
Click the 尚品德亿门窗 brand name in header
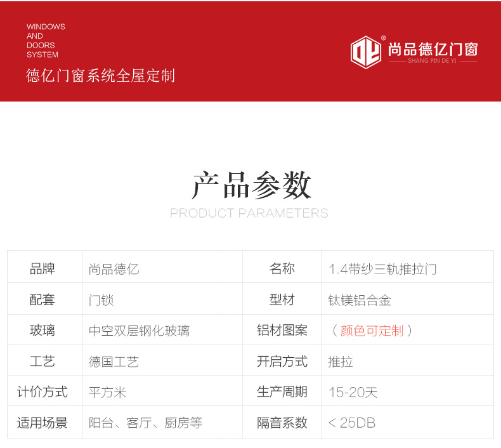[433, 49]
